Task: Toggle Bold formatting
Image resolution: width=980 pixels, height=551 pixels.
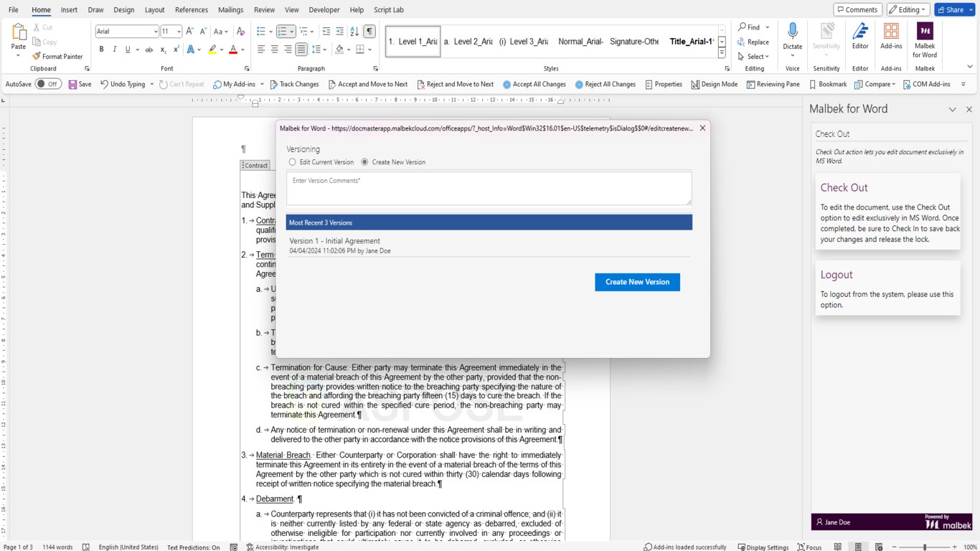Action: tap(102, 50)
